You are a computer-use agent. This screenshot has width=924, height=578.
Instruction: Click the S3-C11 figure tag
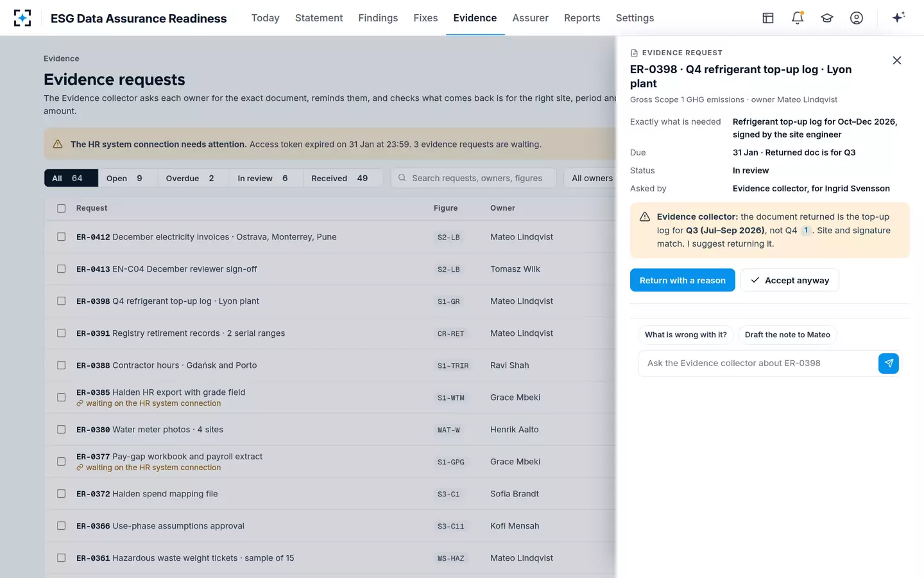click(x=450, y=527)
